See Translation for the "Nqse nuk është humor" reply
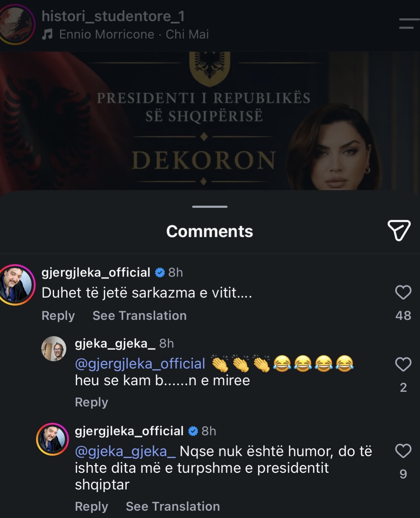The width and height of the screenshot is (420, 518). [173, 506]
